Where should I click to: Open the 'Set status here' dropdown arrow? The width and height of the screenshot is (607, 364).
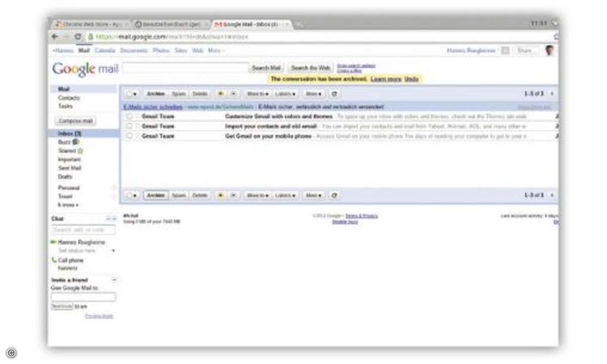[x=113, y=251]
